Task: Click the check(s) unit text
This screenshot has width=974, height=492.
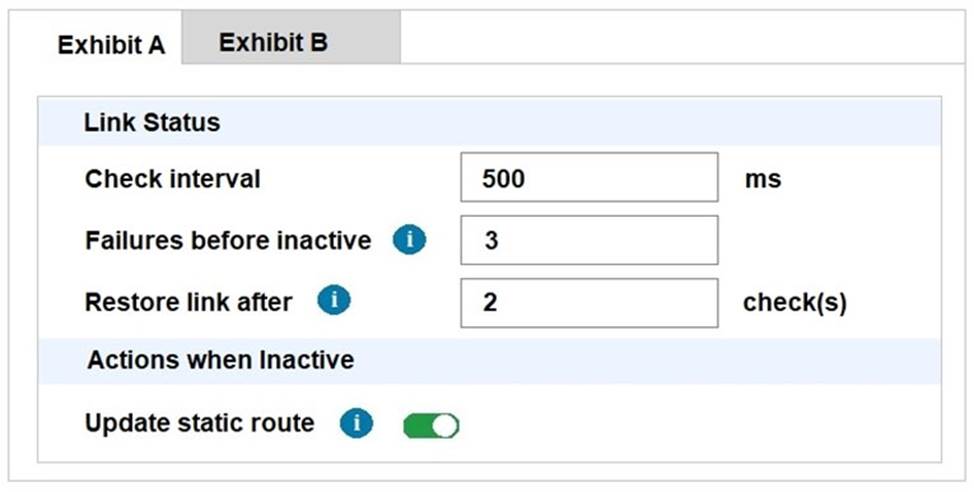Action: click(x=794, y=303)
